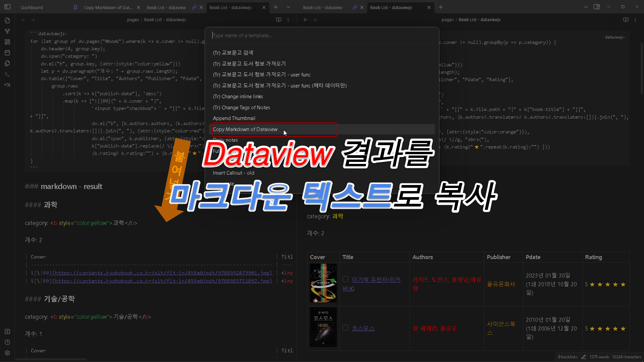Screen dimensions: 644x362
Task: Focus the template name search field
Action: pos(321,36)
